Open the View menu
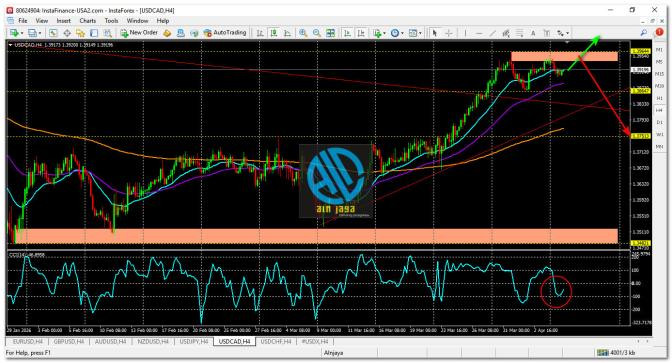 pyautogui.click(x=42, y=21)
